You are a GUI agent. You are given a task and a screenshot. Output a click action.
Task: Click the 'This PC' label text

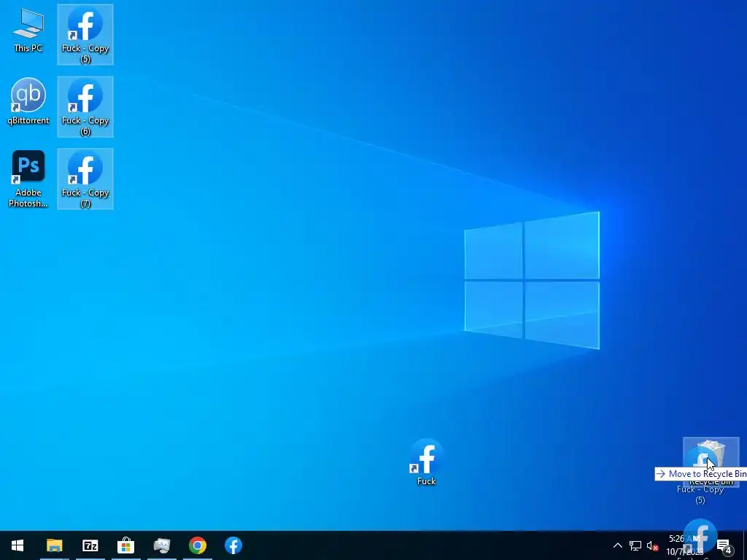tap(28, 48)
